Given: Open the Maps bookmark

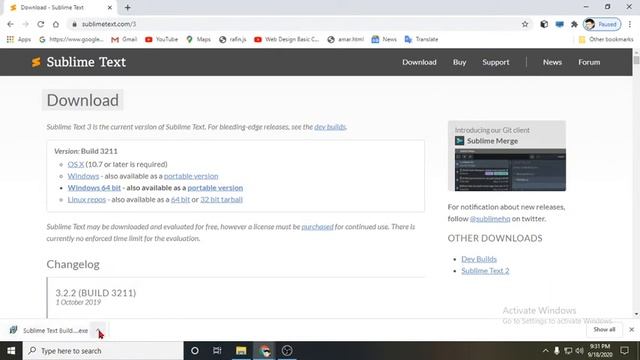Looking at the screenshot, I should tap(199, 39).
